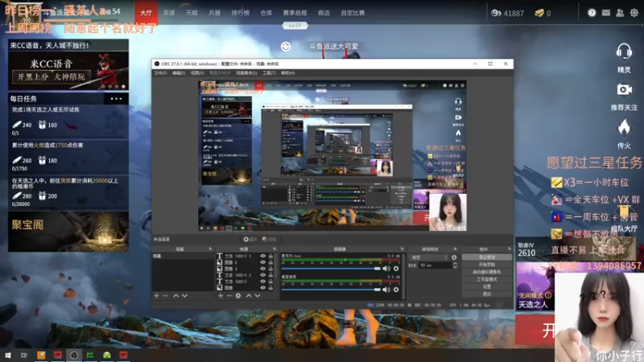The image size is (644, 362).
Task: Mute the 桌面音频 speaker icon
Action: (x=386, y=290)
